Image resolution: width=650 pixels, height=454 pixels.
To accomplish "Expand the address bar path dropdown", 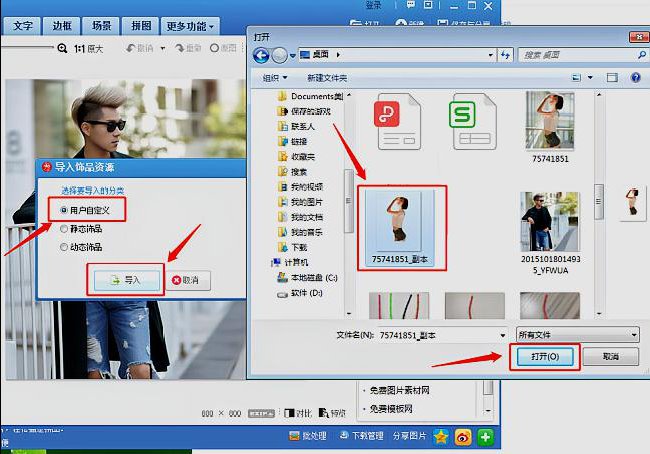I will click(x=490, y=55).
